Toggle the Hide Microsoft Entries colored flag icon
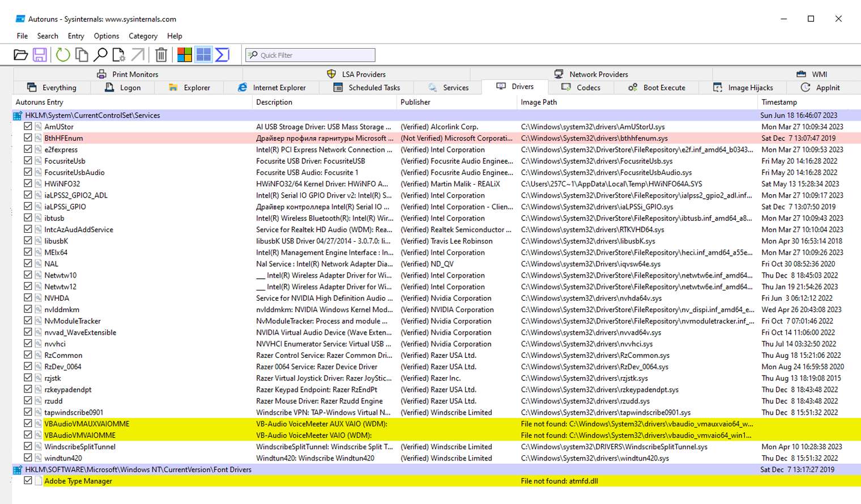 [x=185, y=55]
